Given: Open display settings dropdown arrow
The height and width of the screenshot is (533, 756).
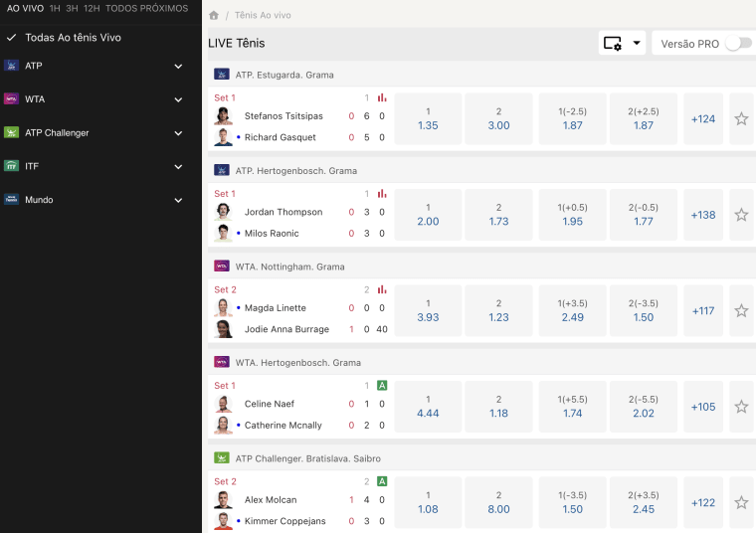Looking at the screenshot, I should pos(637,43).
